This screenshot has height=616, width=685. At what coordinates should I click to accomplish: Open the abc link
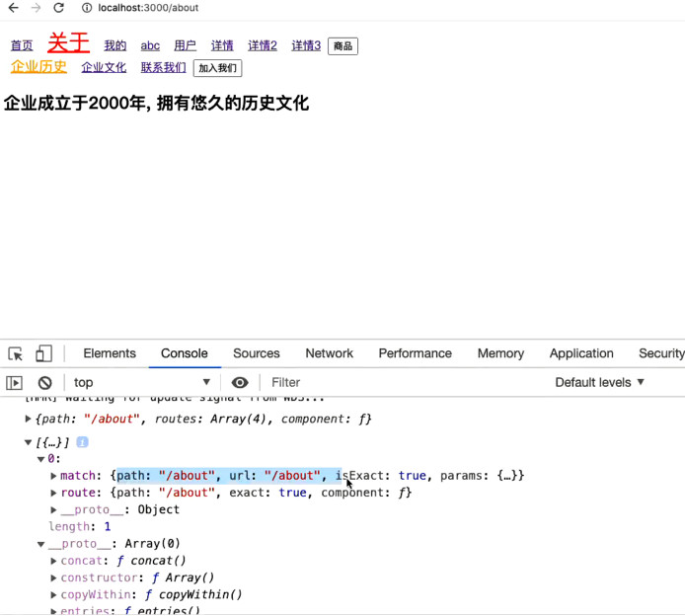click(150, 45)
